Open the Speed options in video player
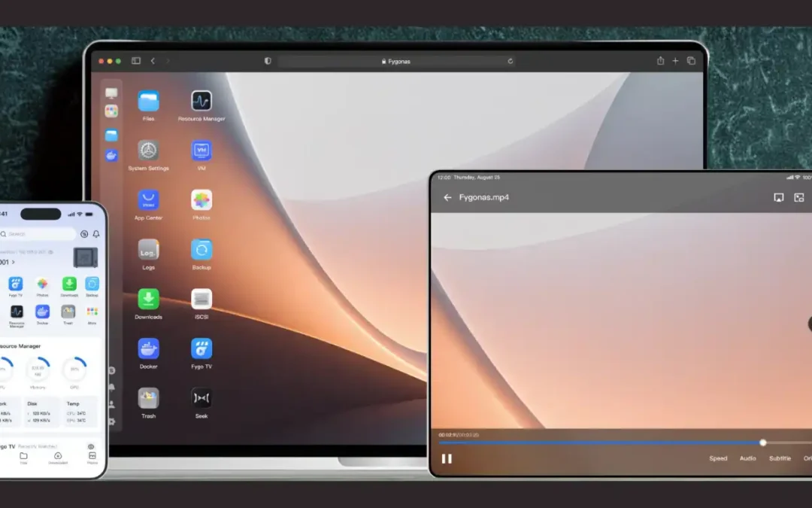 pyautogui.click(x=718, y=458)
